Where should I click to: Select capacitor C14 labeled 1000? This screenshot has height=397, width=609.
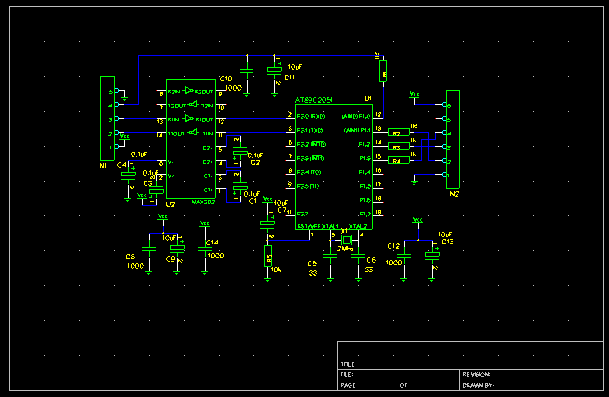click(x=205, y=249)
